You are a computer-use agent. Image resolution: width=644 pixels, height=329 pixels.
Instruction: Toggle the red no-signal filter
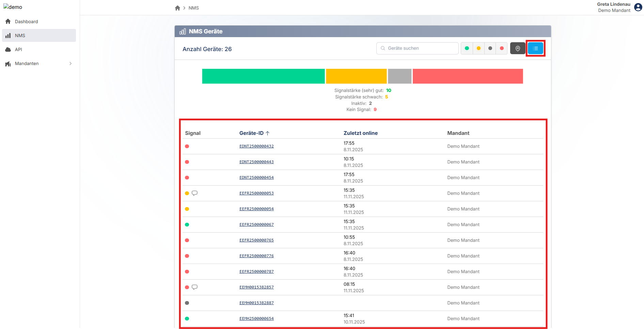point(502,48)
